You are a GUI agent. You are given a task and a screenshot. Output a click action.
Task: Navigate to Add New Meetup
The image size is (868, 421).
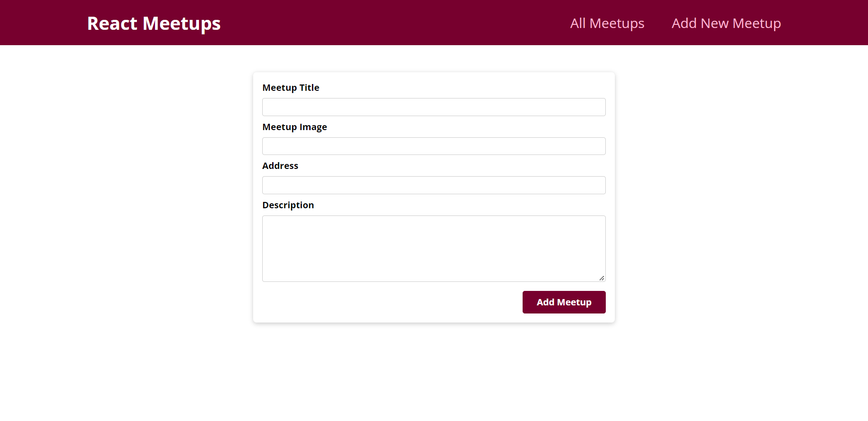tap(726, 23)
